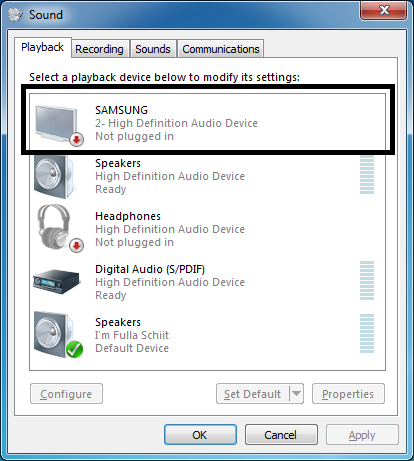The image size is (414, 461).
Task: Go to the Communications tab
Action: coord(221,49)
